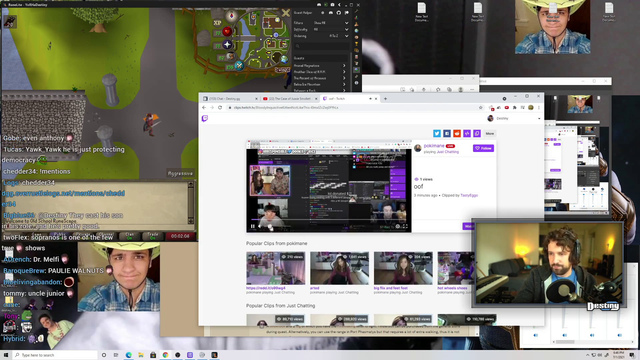Switch to The Case of Jussie Smollett YouTube tab
The height and width of the screenshot is (360, 640).
(x=289, y=99)
